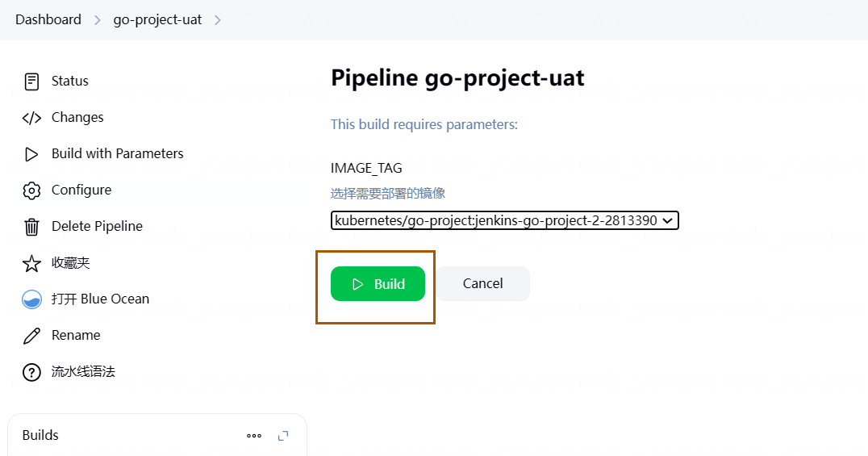This screenshot has width=868, height=456.
Task: Click the Configure gear icon
Action: (31, 190)
